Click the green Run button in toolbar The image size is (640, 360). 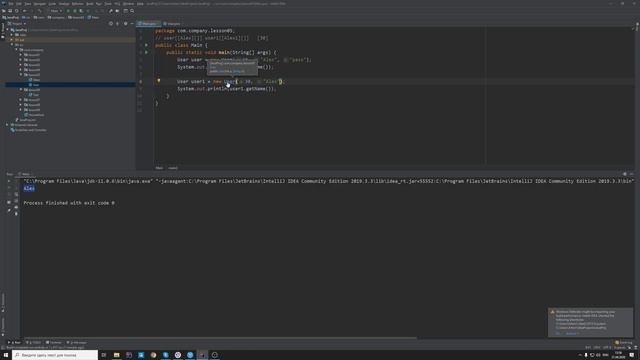pos(68,11)
